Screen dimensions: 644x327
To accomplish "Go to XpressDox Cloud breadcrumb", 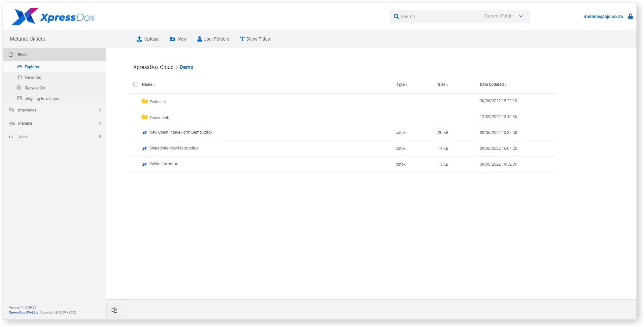I will pyautogui.click(x=153, y=67).
